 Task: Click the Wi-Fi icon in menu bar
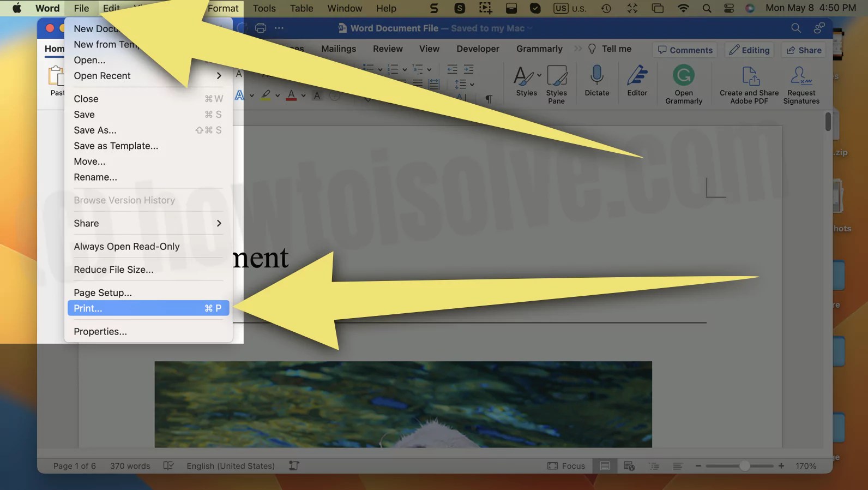click(x=683, y=8)
